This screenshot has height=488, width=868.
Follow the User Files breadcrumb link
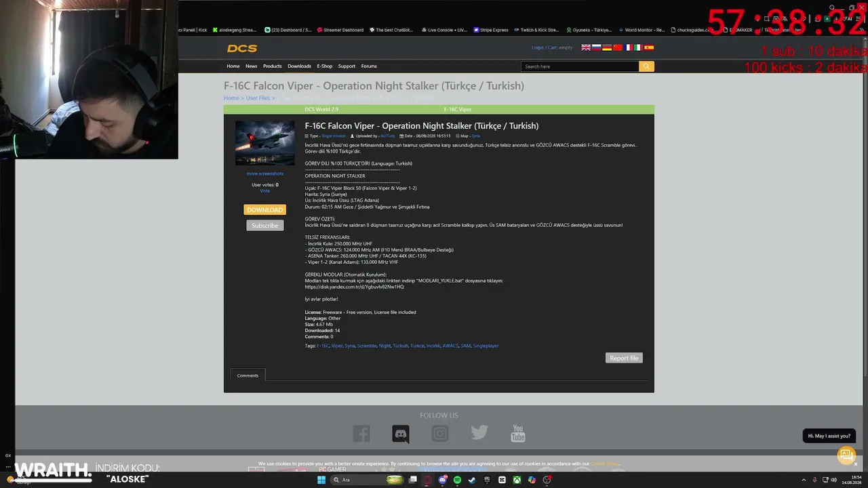pos(258,98)
